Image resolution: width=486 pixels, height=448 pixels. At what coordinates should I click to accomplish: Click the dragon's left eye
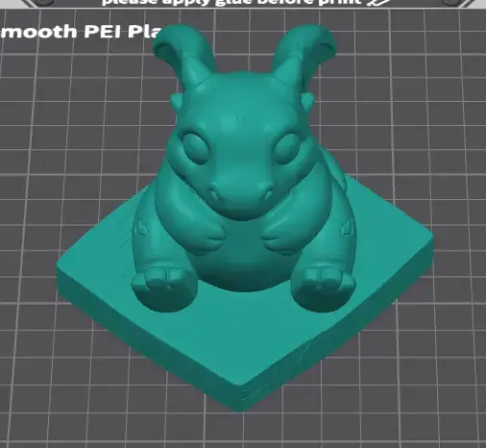coord(195,148)
